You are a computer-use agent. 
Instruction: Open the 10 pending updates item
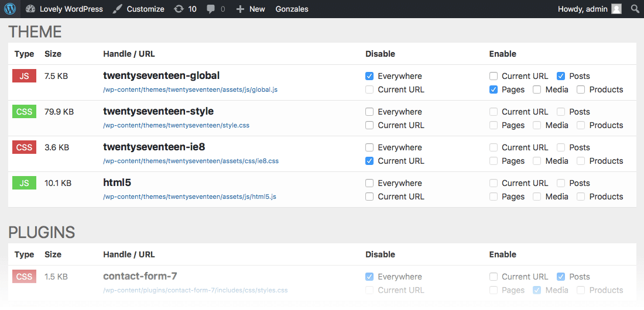[x=185, y=9]
